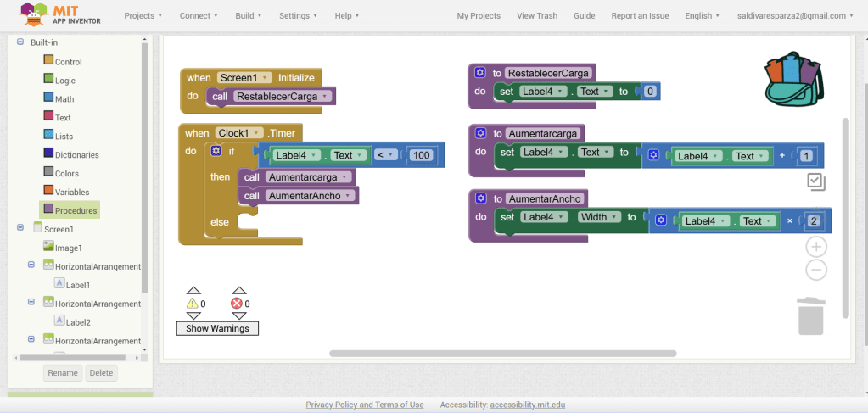Viewport: 868px width, 413px height.
Task: Zoom out with the minus icon
Action: coord(815,271)
